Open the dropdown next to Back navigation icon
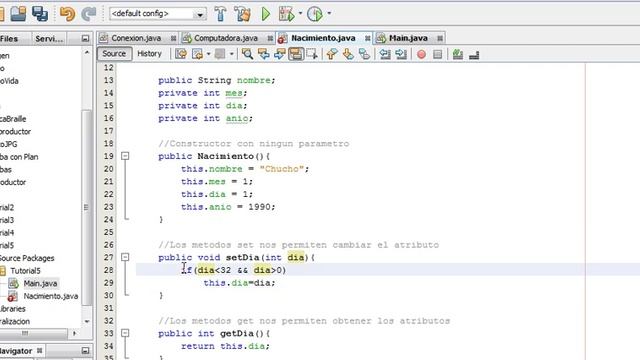This screenshot has height=360, width=640. pos(209,54)
